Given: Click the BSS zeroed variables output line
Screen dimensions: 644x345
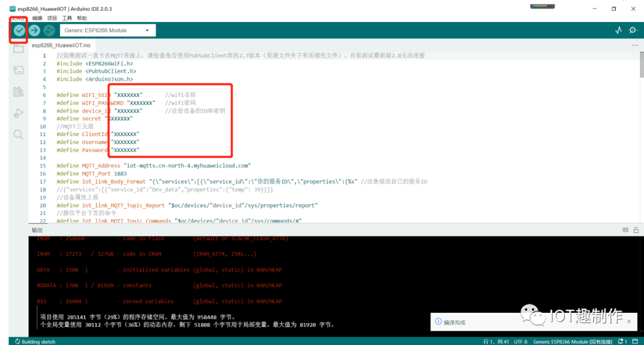Looking at the screenshot, I should point(159,301).
